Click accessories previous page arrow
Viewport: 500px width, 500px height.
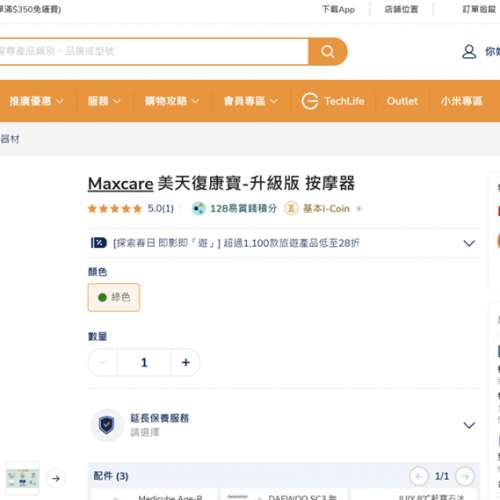pos(419,476)
